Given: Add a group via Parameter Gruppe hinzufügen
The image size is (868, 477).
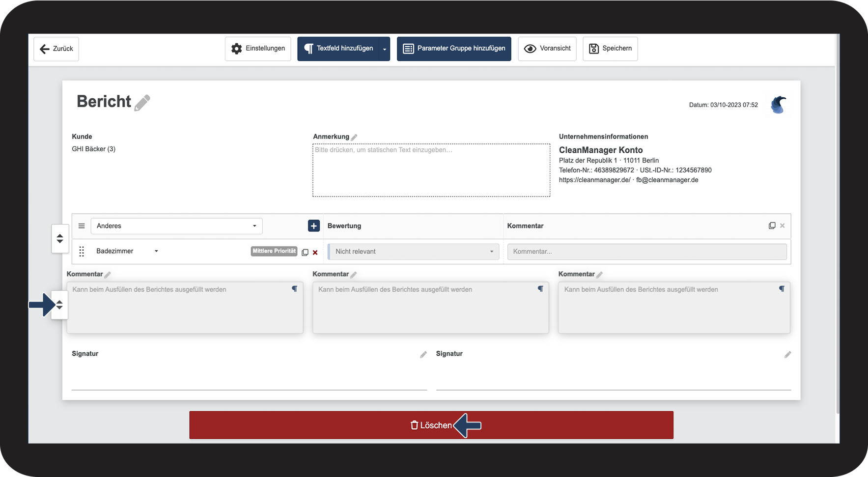Looking at the screenshot, I should pos(454,49).
